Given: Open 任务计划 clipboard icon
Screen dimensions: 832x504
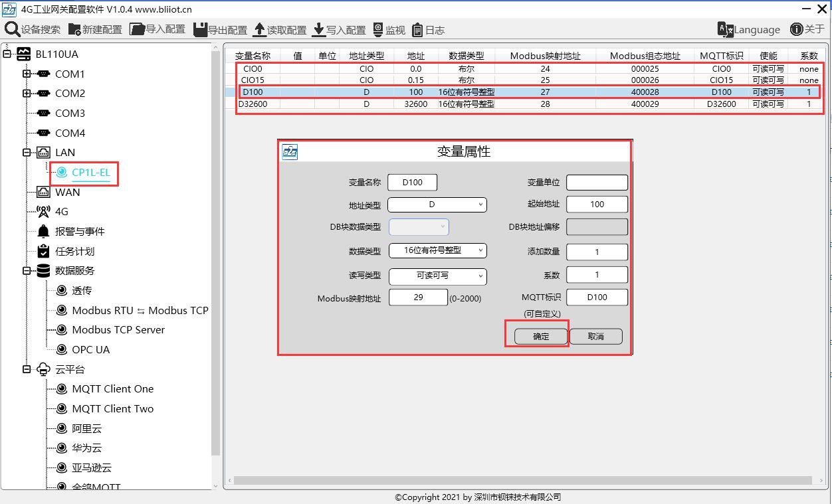Looking at the screenshot, I should pyautogui.click(x=43, y=251).
